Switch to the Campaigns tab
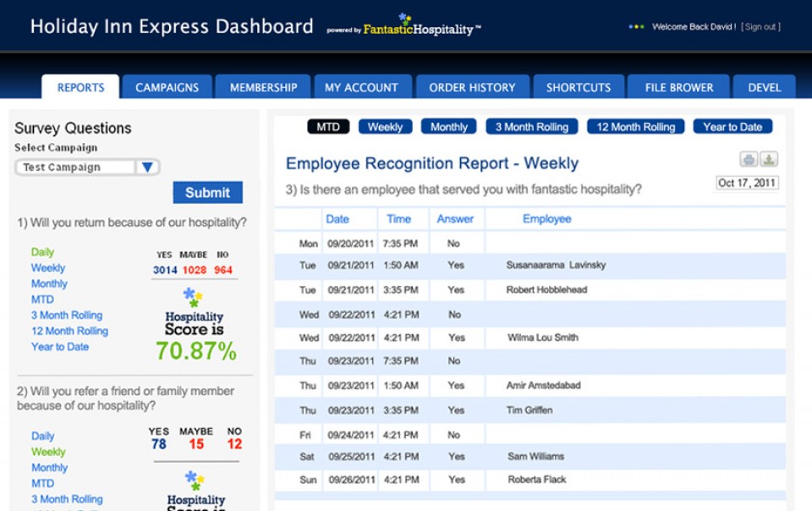812x511 pixels. point(167,87)
